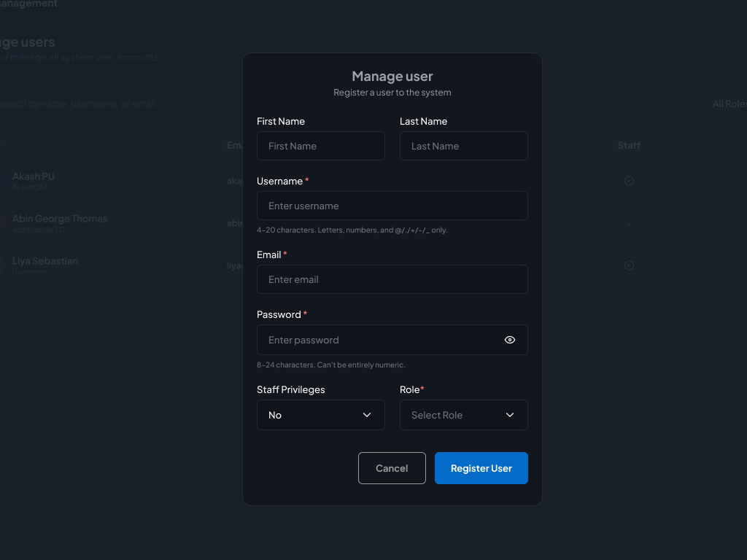The width and height of the screenshot is (747, 560).
Task: Click into the Enter password field
Action: (x=392, y=340)
